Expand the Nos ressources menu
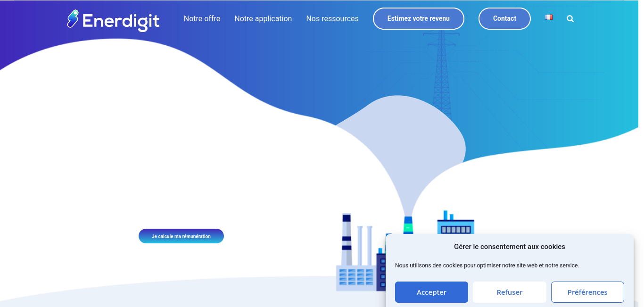Image resolution: width=644 pixels, height=307 pixels. click(x=332, y=19)
